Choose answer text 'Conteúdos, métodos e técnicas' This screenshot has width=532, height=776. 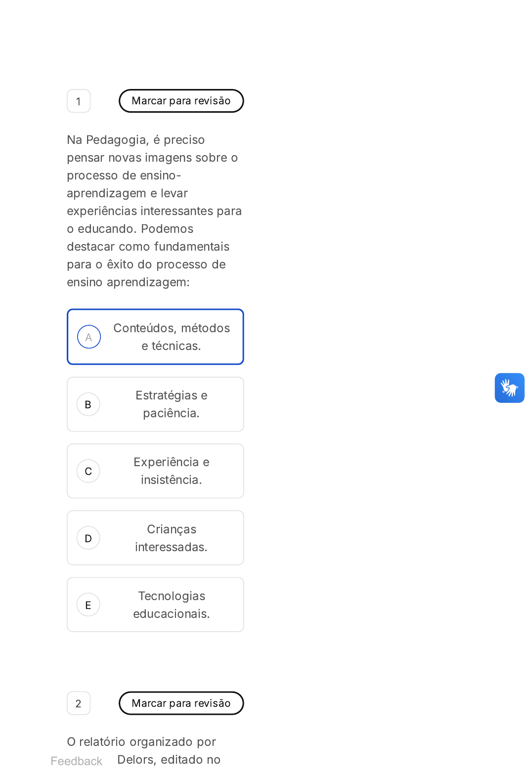[x=172, y=337]
